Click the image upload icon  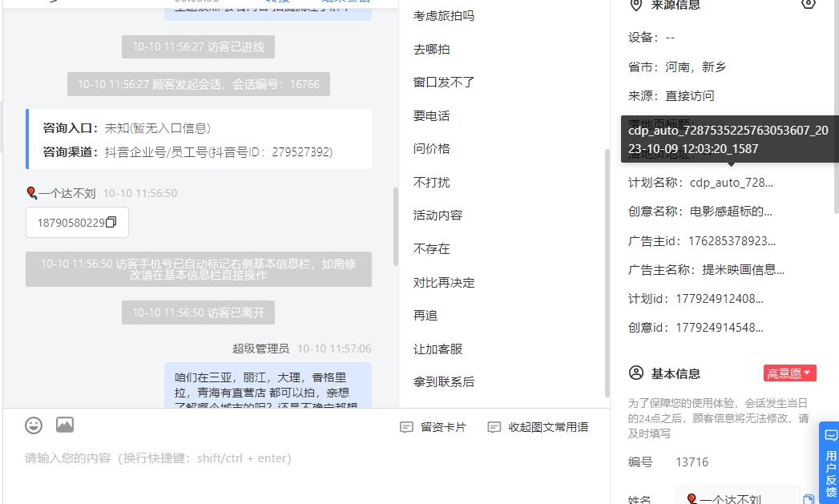pyautogui.click(x=65, y=425)
